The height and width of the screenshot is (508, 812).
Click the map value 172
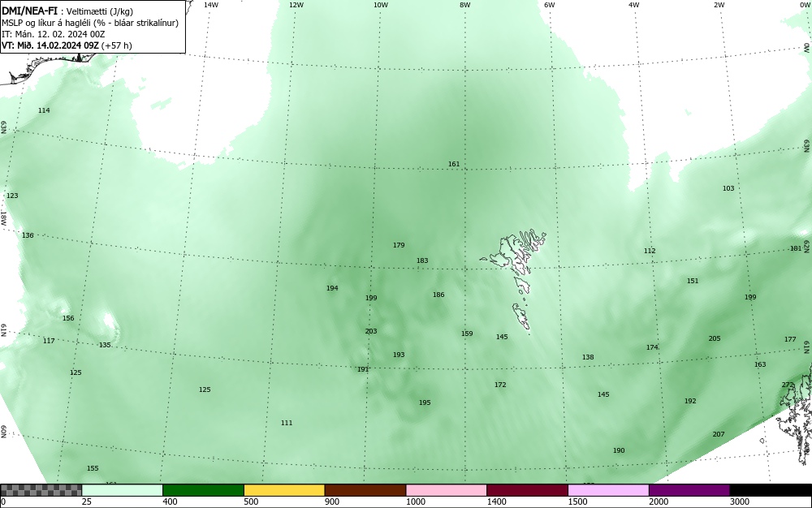[499, 385]
